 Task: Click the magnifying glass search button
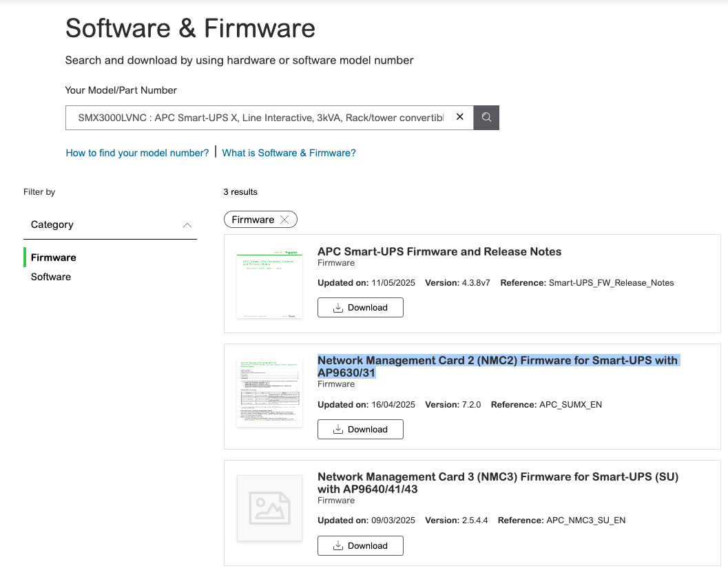point(486,118)
